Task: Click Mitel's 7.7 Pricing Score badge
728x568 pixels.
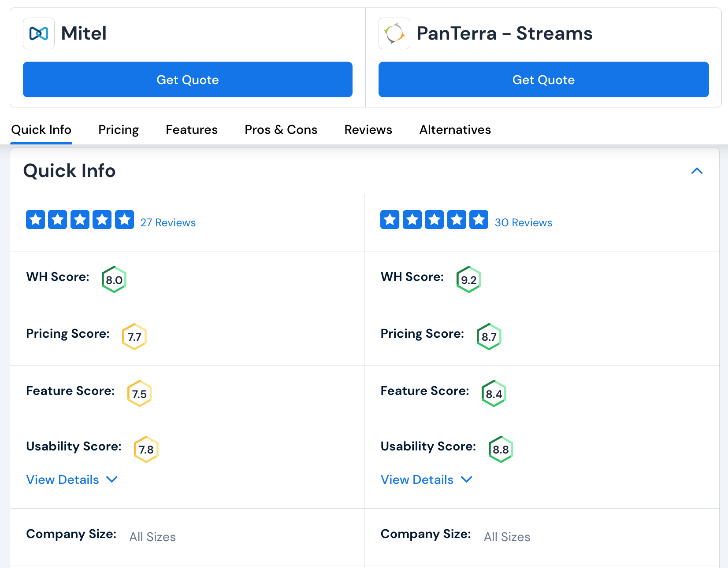Action: pyautogui.click(x=134, y=337)
